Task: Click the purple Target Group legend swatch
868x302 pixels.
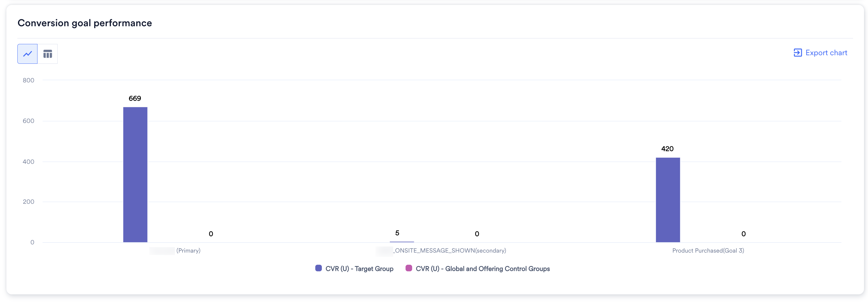Action: pyautogui.click(x=318, y=268)
